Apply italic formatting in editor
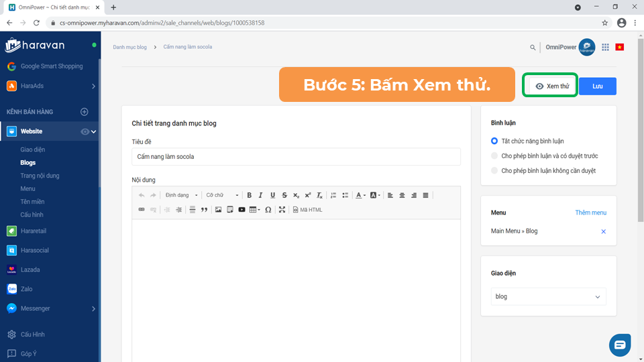 pos(260,195)
